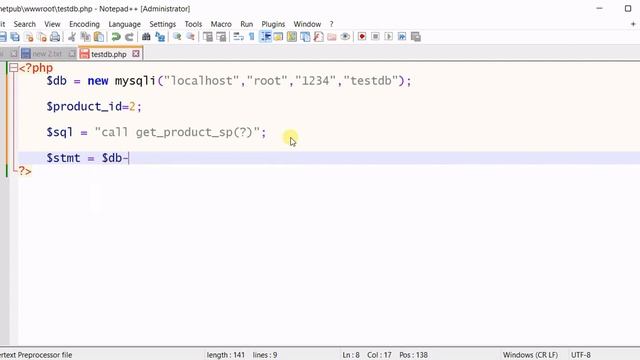Open Find with the binoculars icon
The width and height of the screenshot is (640, 360).
pyautogui.click(x=146, y=37)
